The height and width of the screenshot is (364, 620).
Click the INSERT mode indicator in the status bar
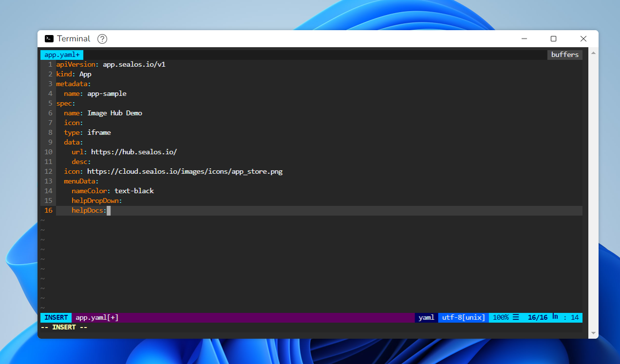[x=56, y=317]
